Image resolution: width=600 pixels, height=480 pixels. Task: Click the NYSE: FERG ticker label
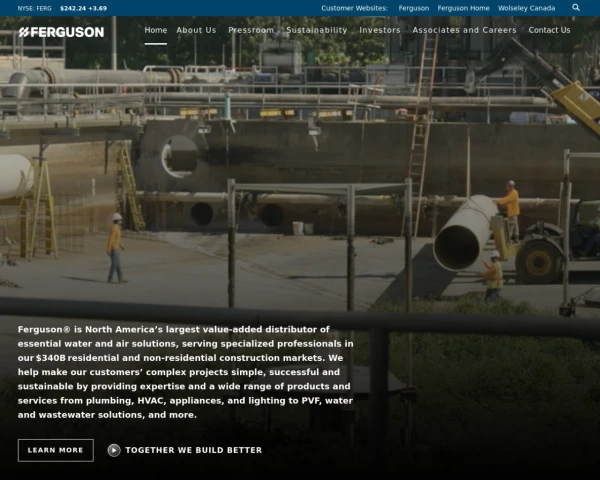(34, 8)
